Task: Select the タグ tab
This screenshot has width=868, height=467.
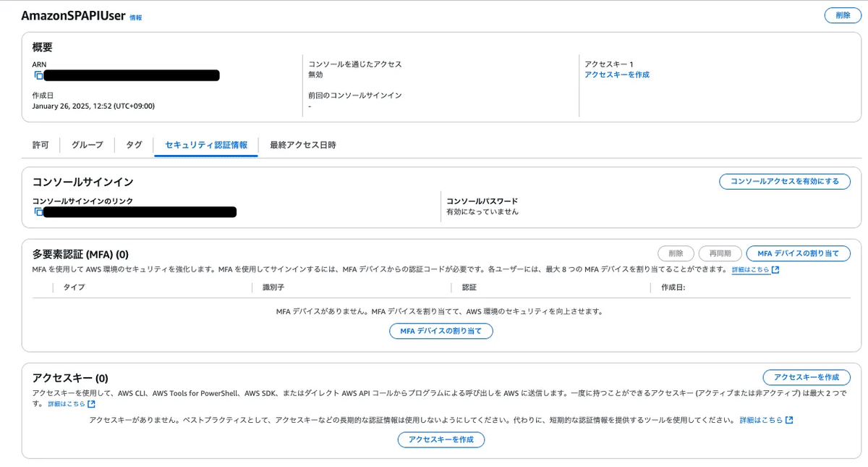Action: (133, 145)
